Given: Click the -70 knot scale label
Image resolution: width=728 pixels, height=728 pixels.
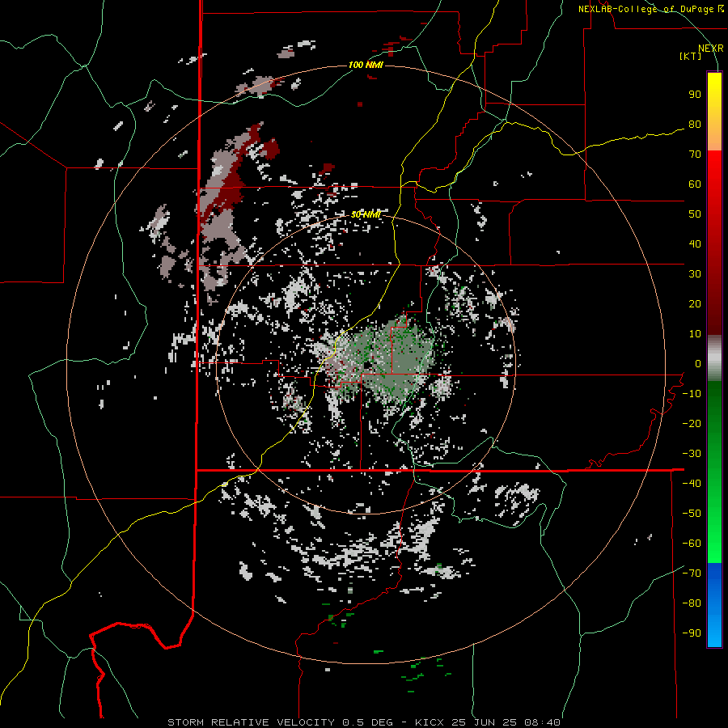Looking at the screenshot, I should [x=692, y=574].
